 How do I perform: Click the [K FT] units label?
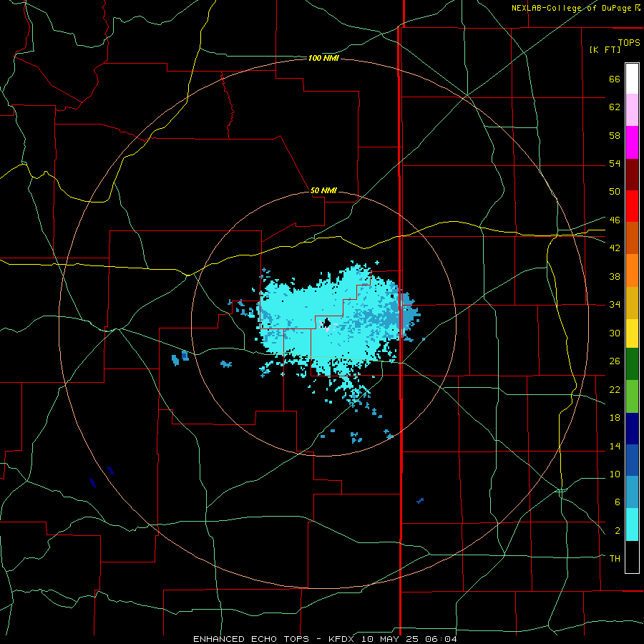(x=605, y=49)
